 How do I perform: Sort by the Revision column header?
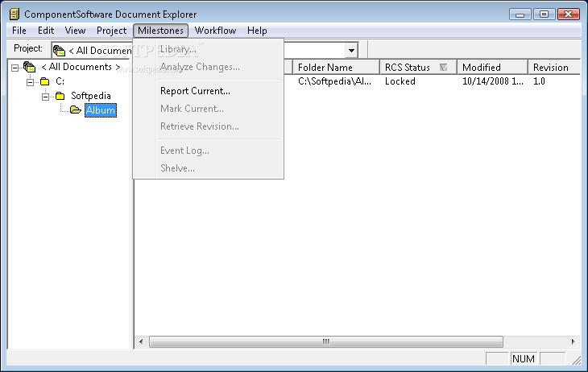point(554,67)
